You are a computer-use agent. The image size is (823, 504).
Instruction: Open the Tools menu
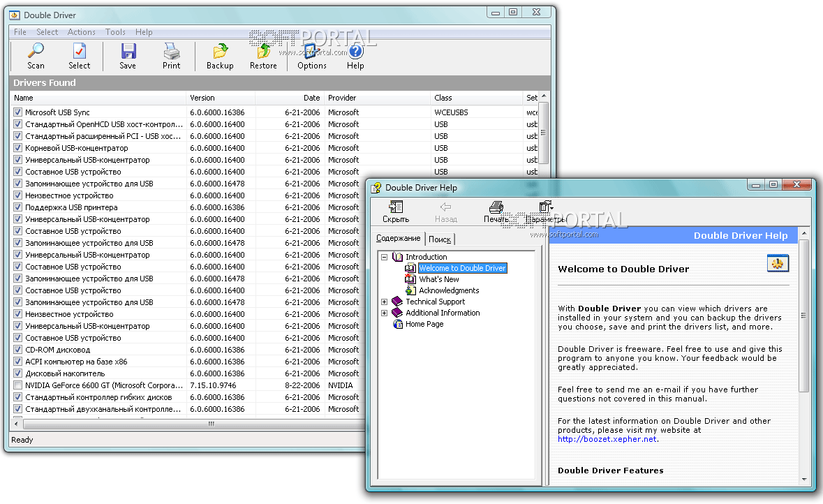coord(115,32)
